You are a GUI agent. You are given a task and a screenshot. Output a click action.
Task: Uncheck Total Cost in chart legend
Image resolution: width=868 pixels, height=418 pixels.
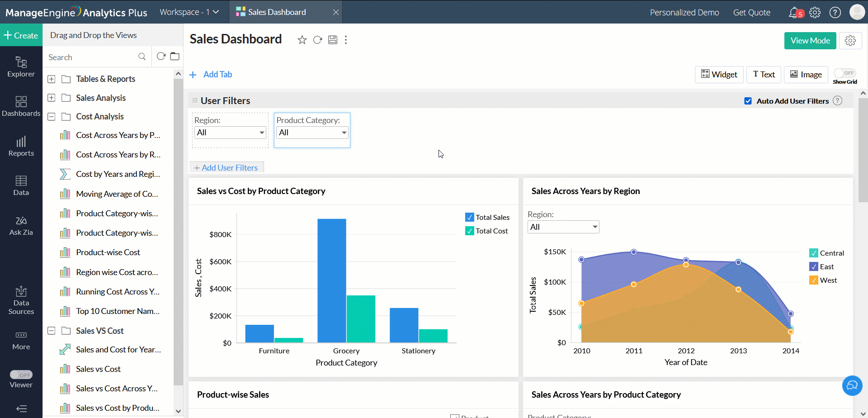click(x=470, y=231)
